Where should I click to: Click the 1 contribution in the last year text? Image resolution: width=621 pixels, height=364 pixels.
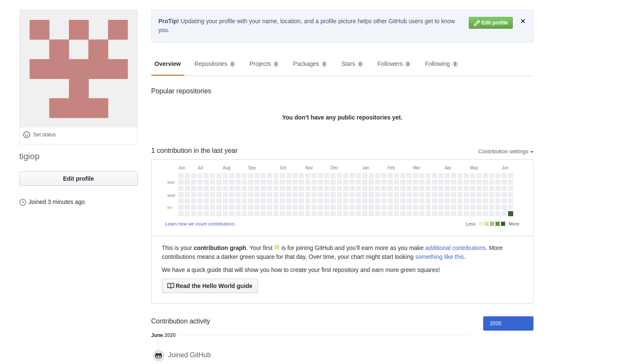pos(194,151)
